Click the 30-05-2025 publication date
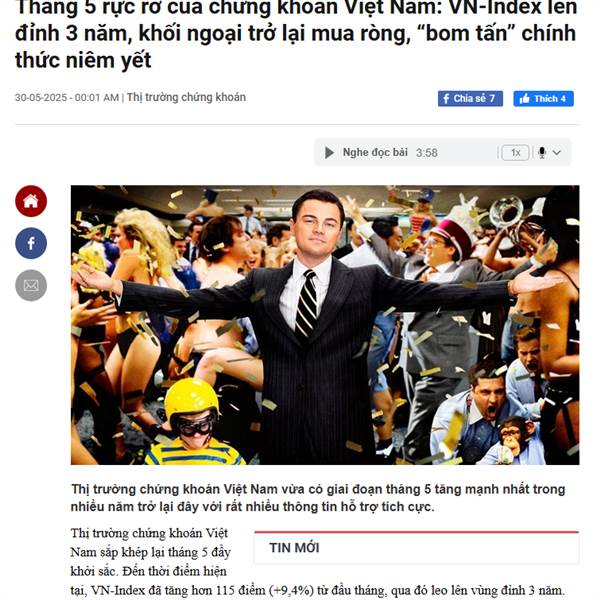 point(41,98)
